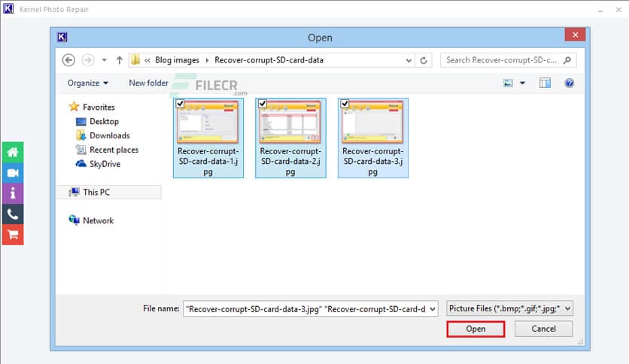
Task: Expand subfolders after Blog images
Action: click(207, 60)
